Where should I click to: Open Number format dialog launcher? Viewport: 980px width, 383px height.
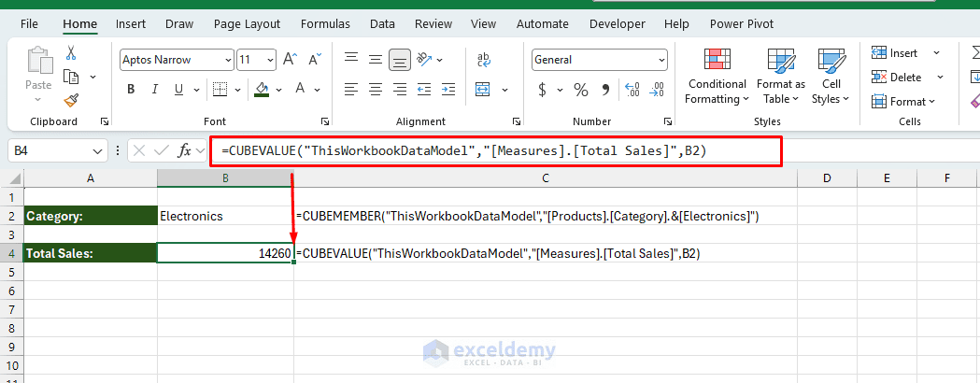[x=668, y=121]
